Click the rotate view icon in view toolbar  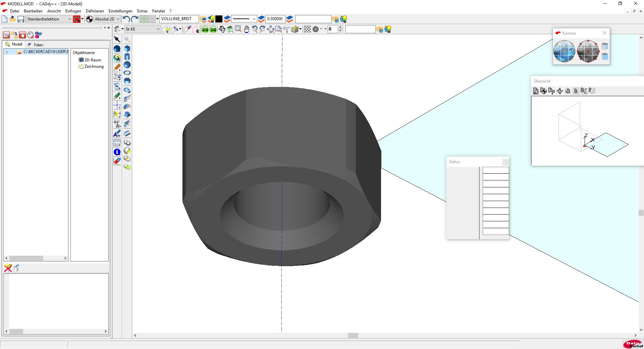tap(222, 29)
